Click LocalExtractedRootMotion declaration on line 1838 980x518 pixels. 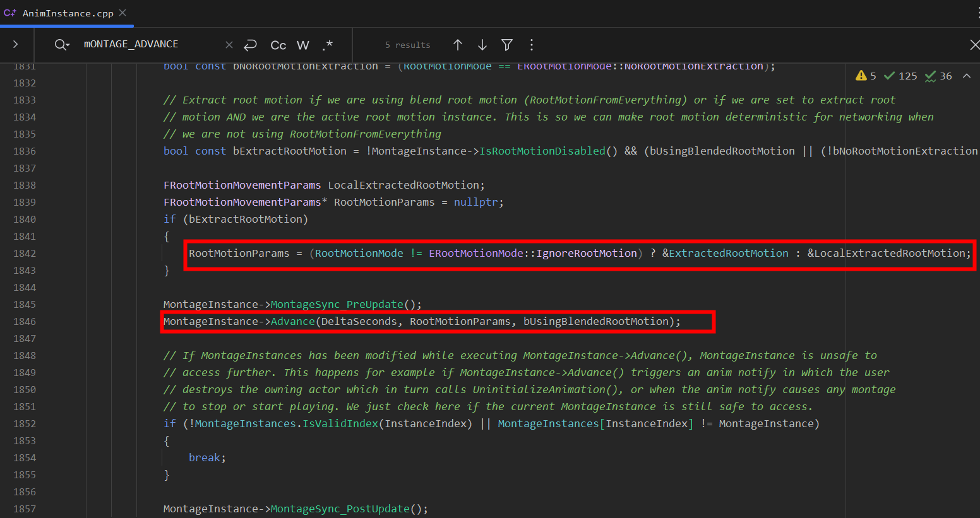click(x=403, y=185)
